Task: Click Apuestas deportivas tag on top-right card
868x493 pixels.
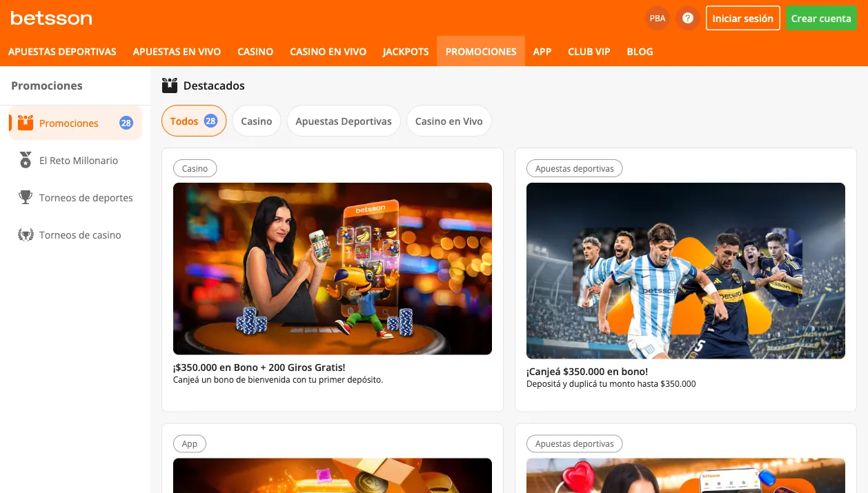Action: point(574,168)
